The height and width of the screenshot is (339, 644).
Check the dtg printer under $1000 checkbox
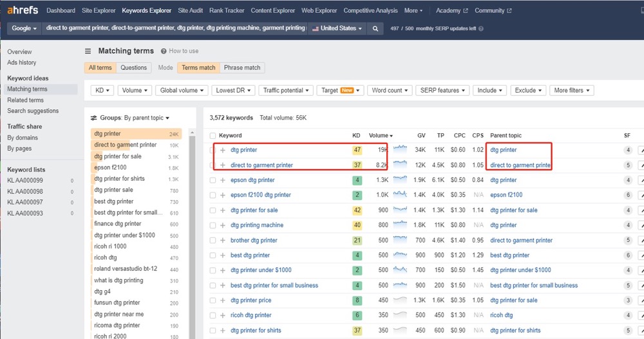tap(213, 270)
